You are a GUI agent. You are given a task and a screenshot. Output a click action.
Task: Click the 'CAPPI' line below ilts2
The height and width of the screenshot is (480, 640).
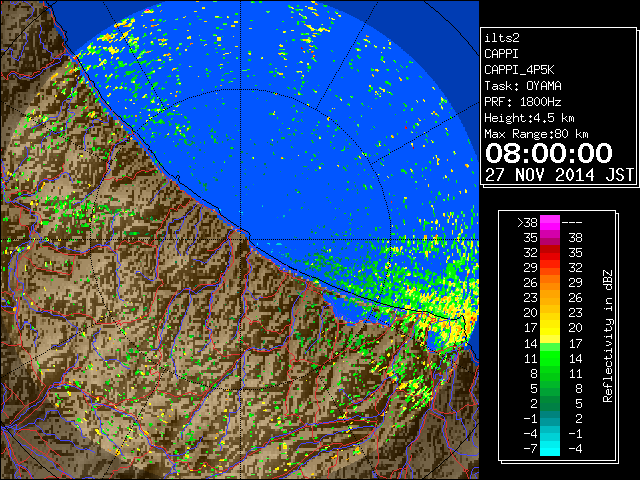(501, 54)
